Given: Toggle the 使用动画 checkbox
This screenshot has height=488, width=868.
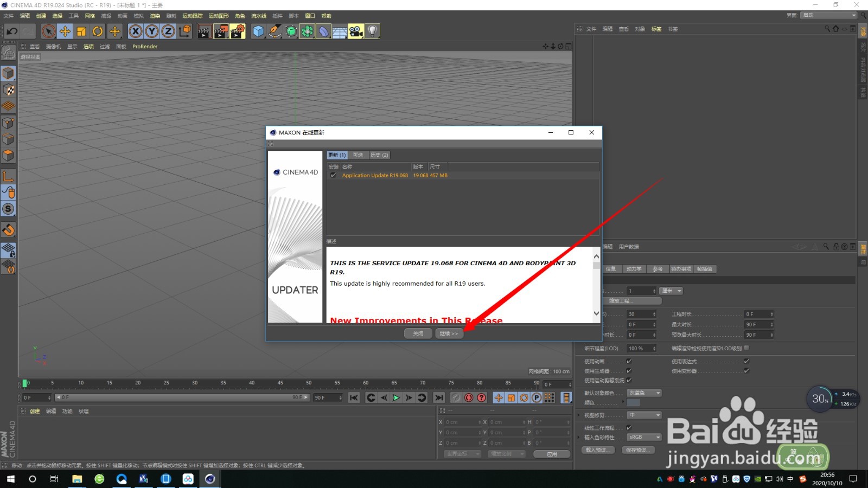Looking at the screenshot, I should pos(629,361).
